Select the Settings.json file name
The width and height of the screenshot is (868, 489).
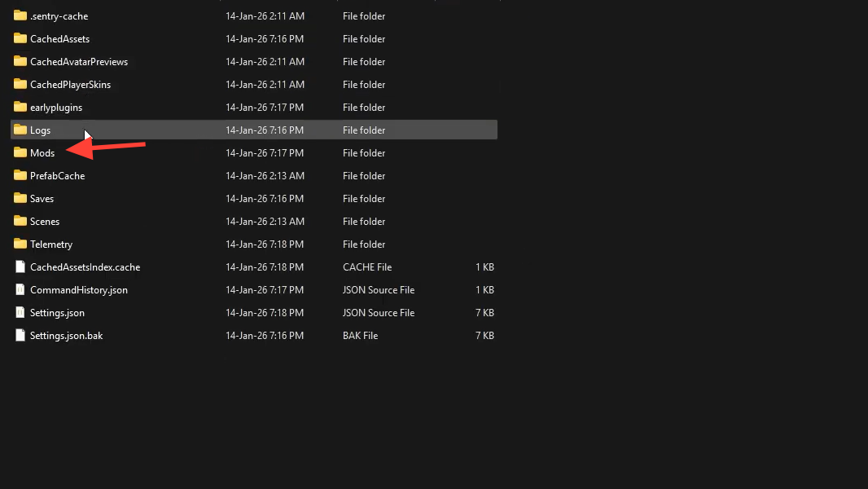click(x=57, y=313)
